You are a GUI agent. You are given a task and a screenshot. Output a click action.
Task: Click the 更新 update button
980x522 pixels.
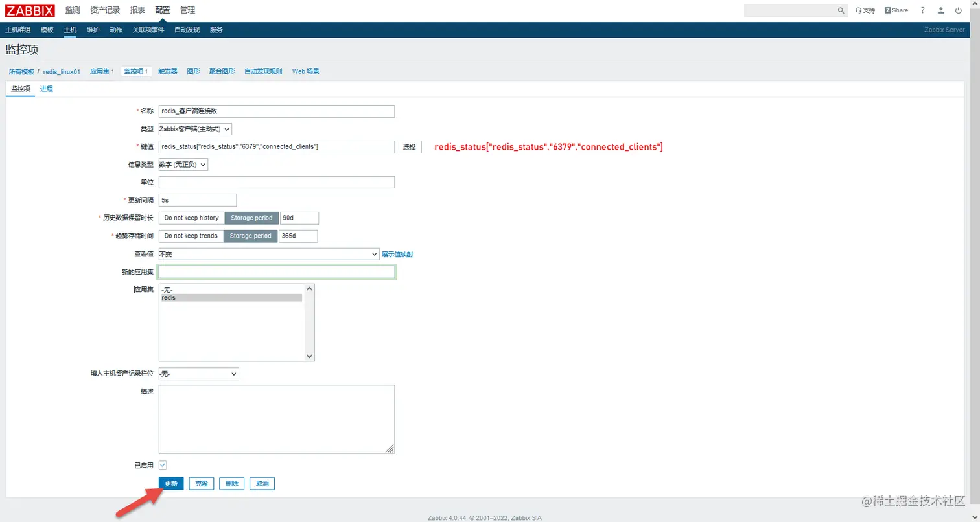tap(171, 484)
